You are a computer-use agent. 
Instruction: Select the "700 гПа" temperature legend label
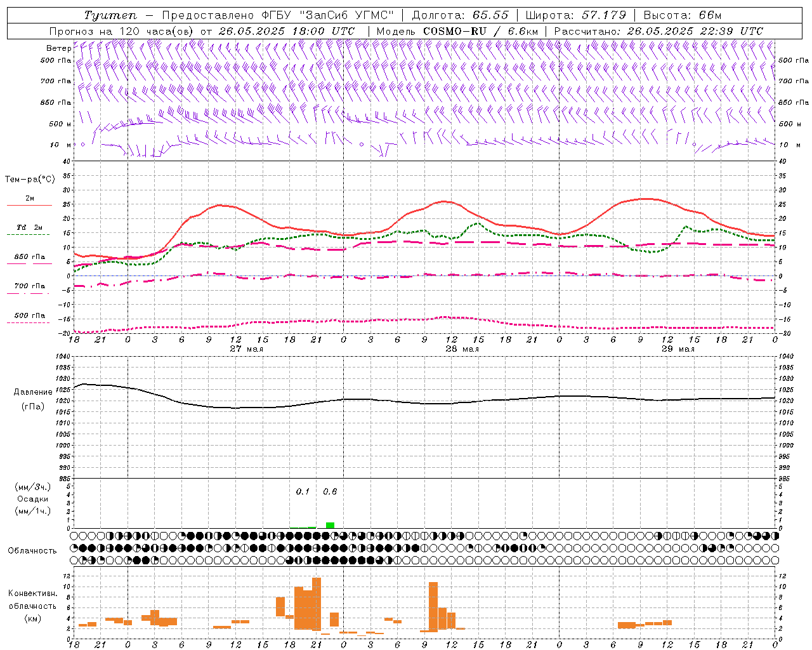coord(29,286)
